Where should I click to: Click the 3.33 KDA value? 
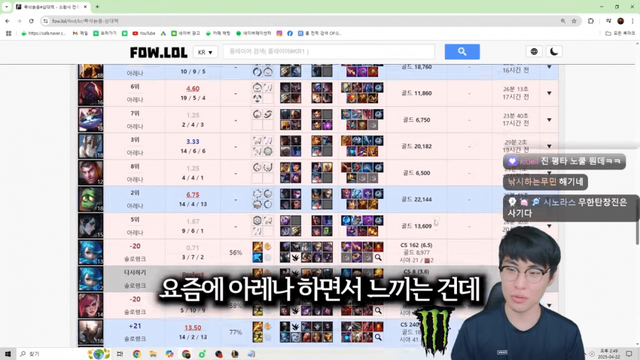point(193,142)
